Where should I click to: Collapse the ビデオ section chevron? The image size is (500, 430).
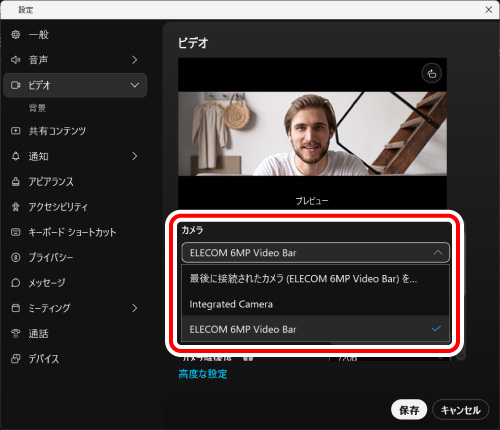coord(135,85)
